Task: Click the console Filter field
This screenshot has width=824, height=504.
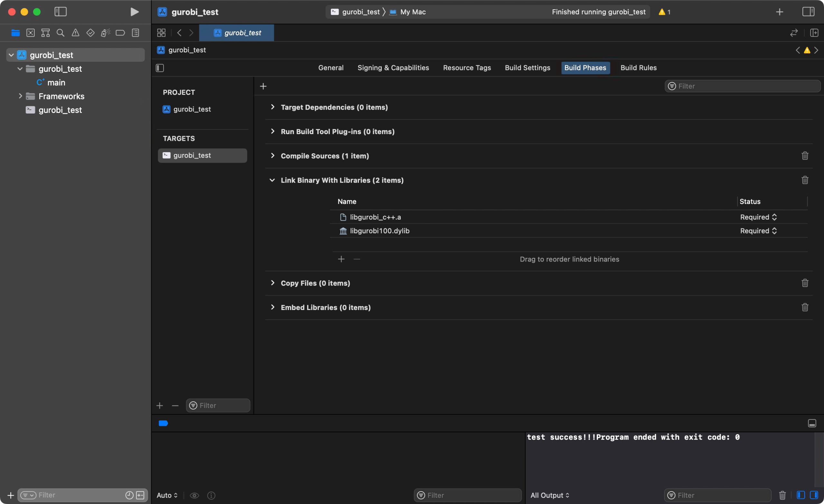Action: click(x=718, y=495)
